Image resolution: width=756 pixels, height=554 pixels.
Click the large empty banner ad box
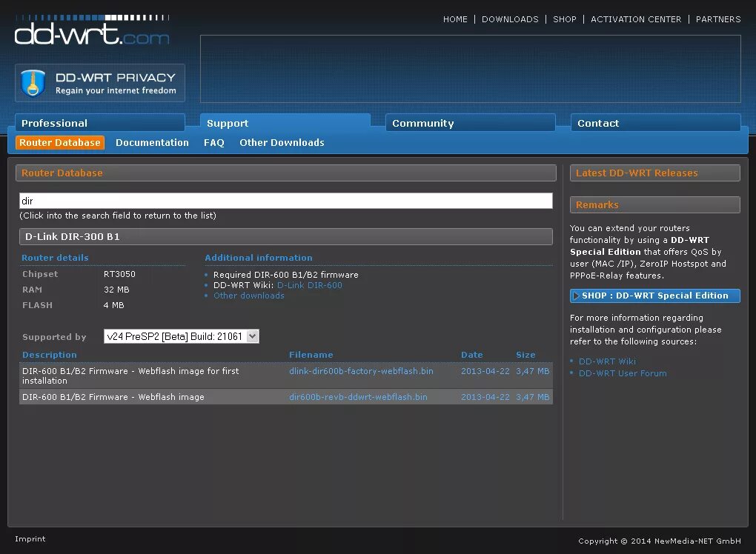tap(471, 68)
